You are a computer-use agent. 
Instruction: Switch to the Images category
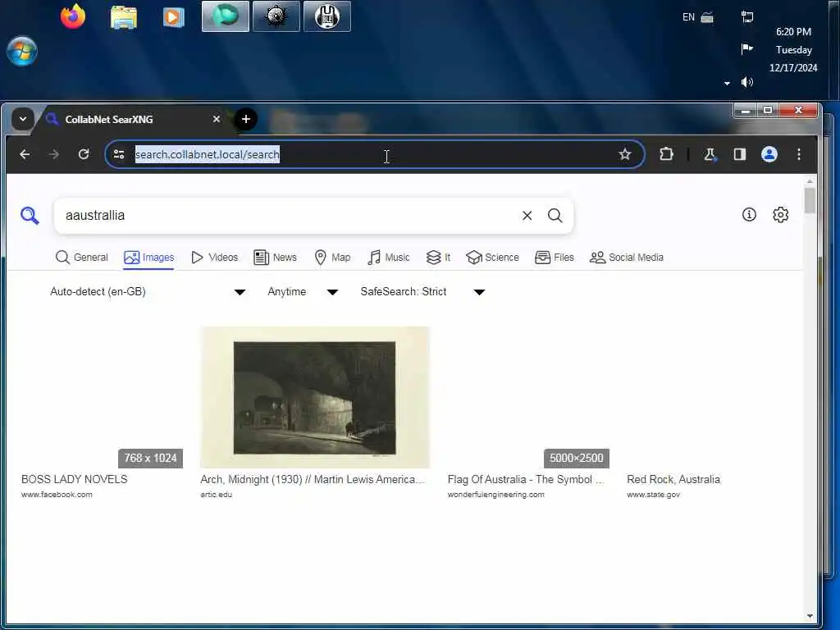(x=149, y=257)
